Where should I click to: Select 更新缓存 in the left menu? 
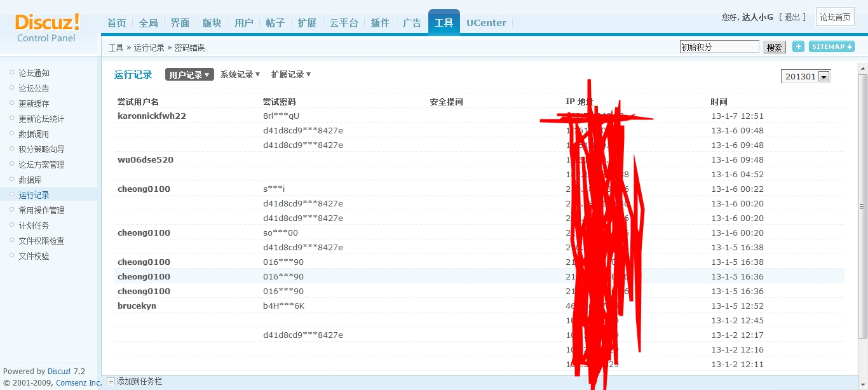(34, 104)
